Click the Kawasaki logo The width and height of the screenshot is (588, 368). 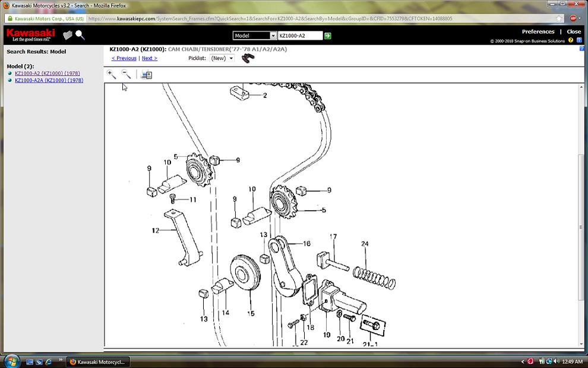tap(31, 35)
